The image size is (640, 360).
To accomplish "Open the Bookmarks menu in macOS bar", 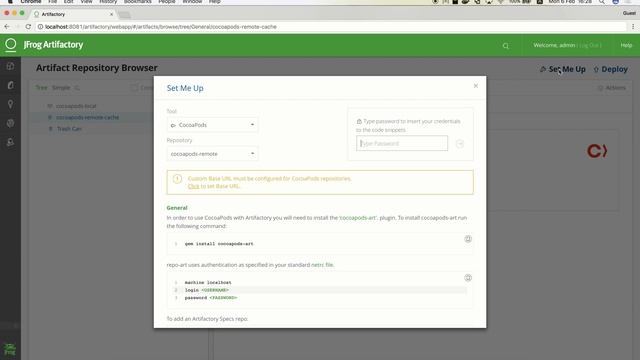I will click(x=138, y=2).
